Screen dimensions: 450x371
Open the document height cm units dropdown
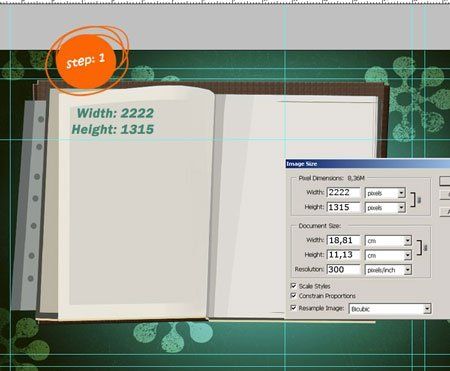[x=388, y=255]
